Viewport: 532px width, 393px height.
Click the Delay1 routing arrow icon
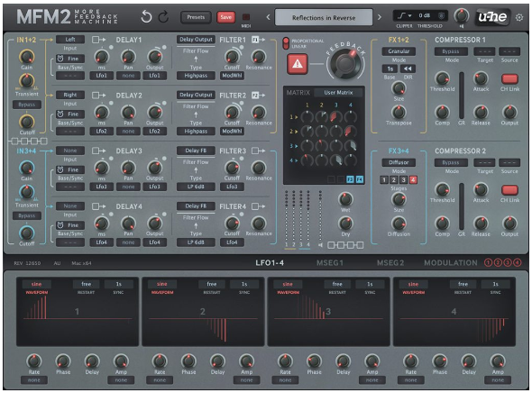click(98, 40)
